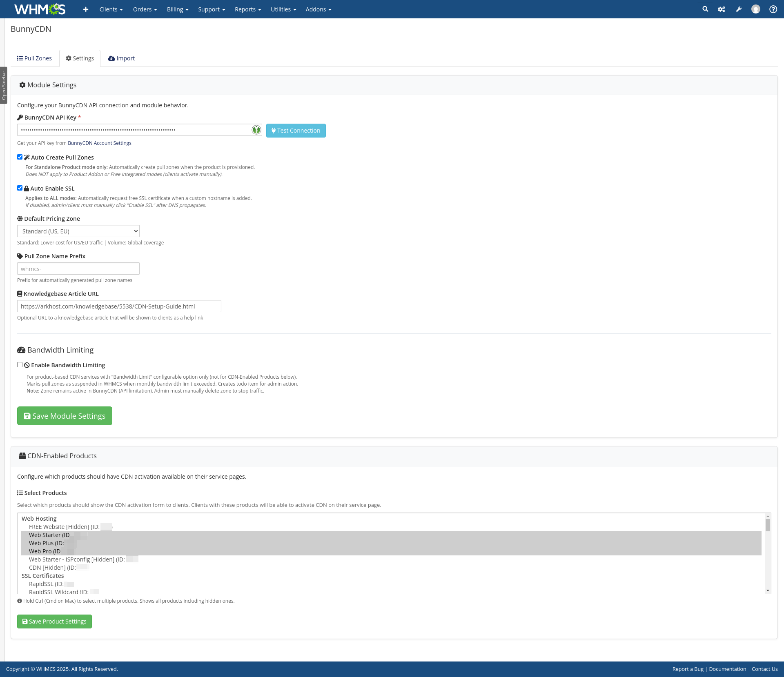
Task: Open the help question mark icon
Action: click(x=773, y=9)
